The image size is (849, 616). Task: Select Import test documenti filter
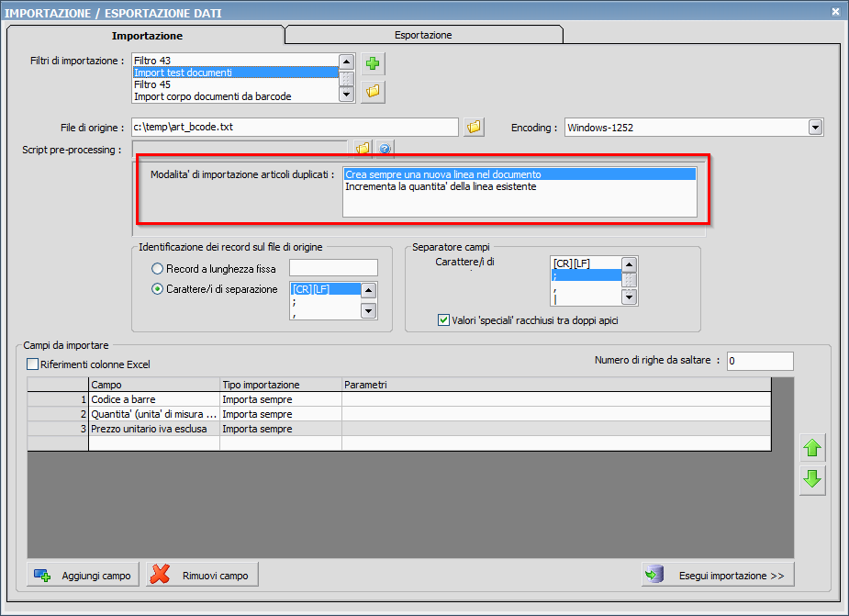(236, 72)
